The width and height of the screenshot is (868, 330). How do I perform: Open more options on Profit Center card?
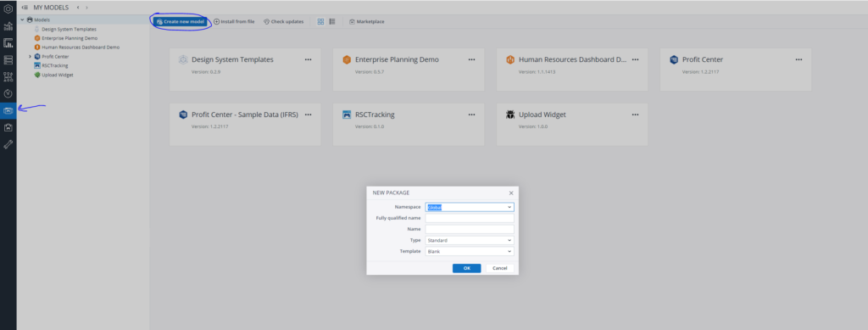coord(798,59)
